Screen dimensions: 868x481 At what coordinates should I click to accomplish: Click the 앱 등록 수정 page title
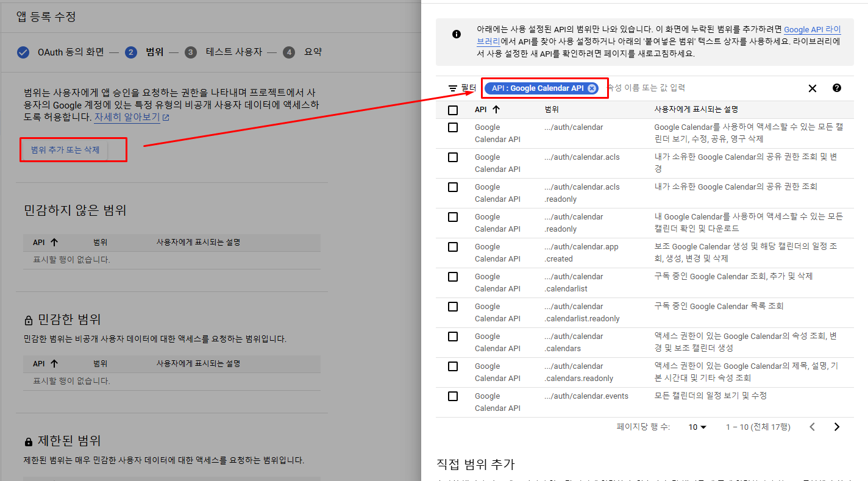[46, 16]
